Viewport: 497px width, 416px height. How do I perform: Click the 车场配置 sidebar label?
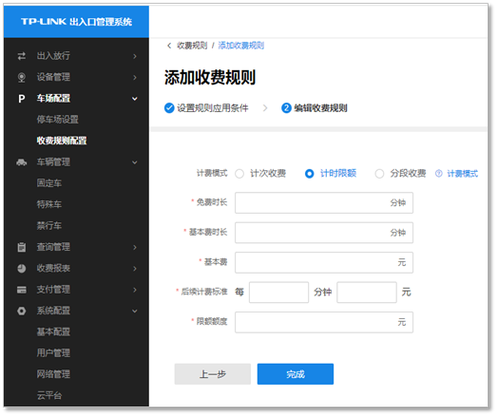click(x=53, y=99)
